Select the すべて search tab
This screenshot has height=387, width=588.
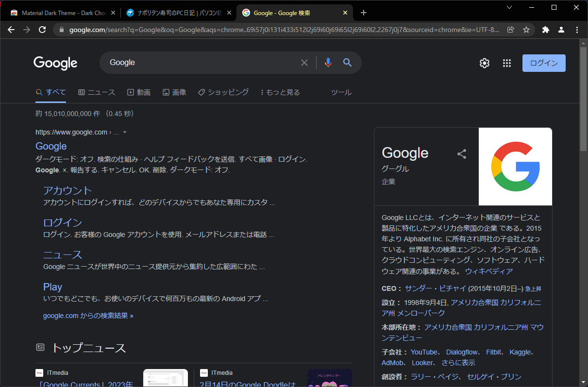(50, 92)
